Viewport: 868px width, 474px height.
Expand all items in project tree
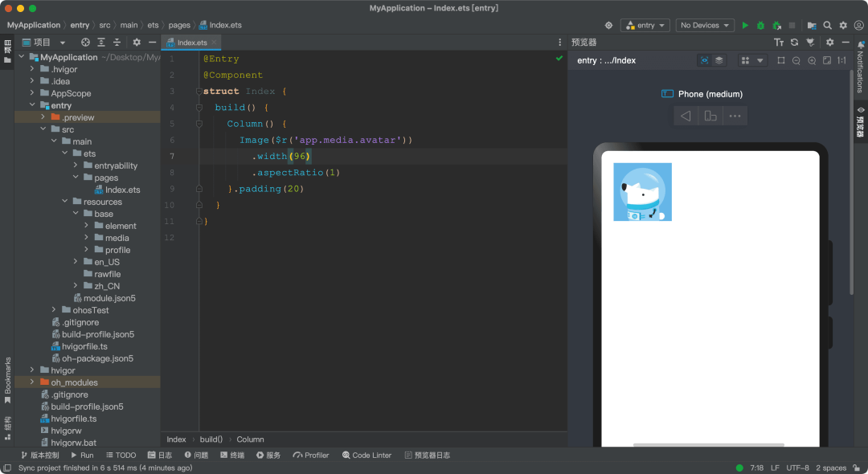coord(100,42)
